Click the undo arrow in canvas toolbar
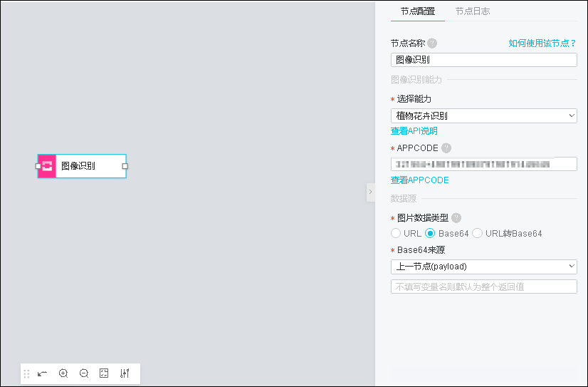Screen dimensions: 588x387 pos(43,373)
